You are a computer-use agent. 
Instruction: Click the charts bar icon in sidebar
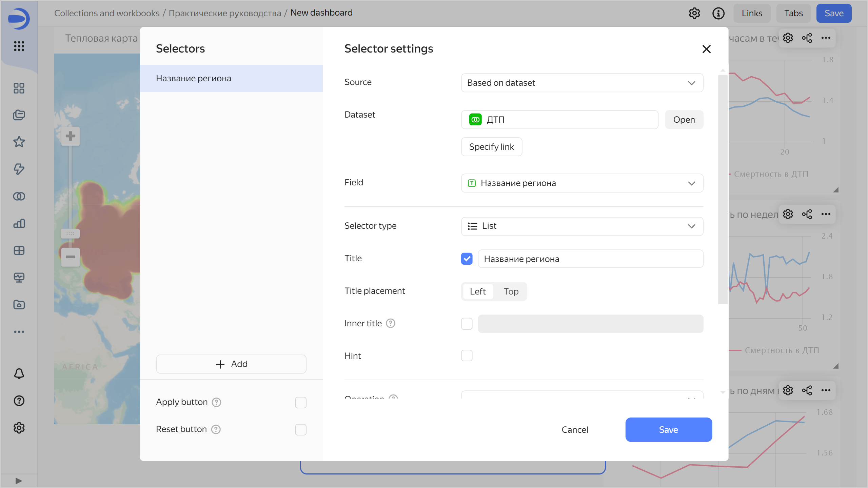(x=19, y=223)
